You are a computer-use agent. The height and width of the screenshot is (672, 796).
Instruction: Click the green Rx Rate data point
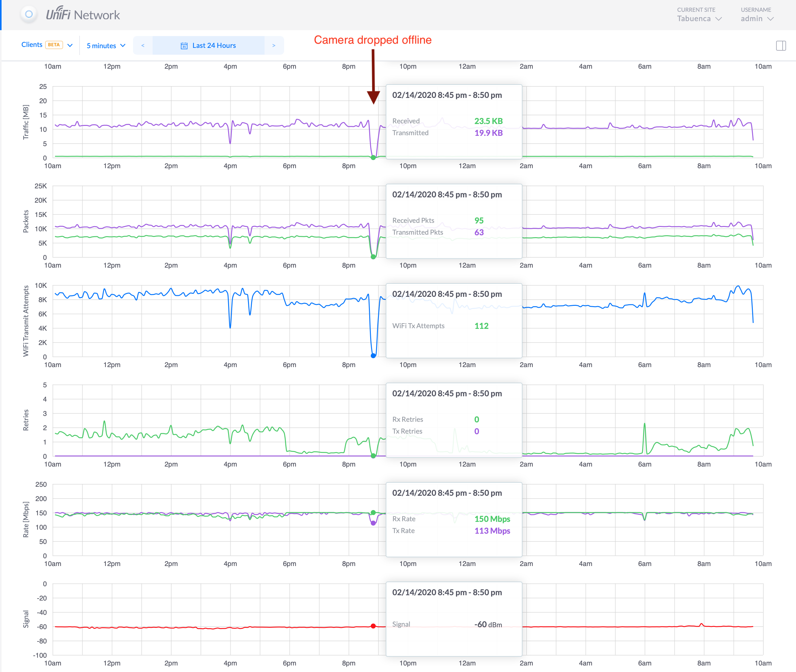pos(373,512)
